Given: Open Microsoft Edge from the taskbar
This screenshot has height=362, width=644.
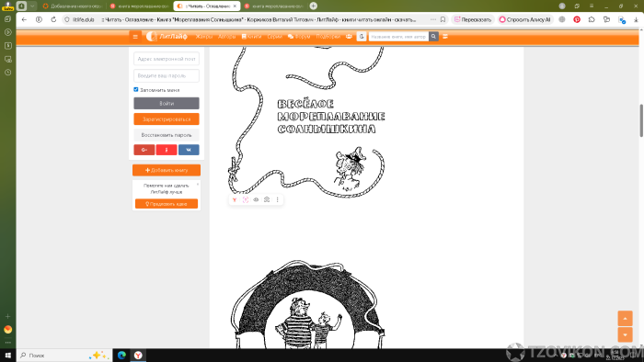Looking at the screenshot, I should coord(121,355).
